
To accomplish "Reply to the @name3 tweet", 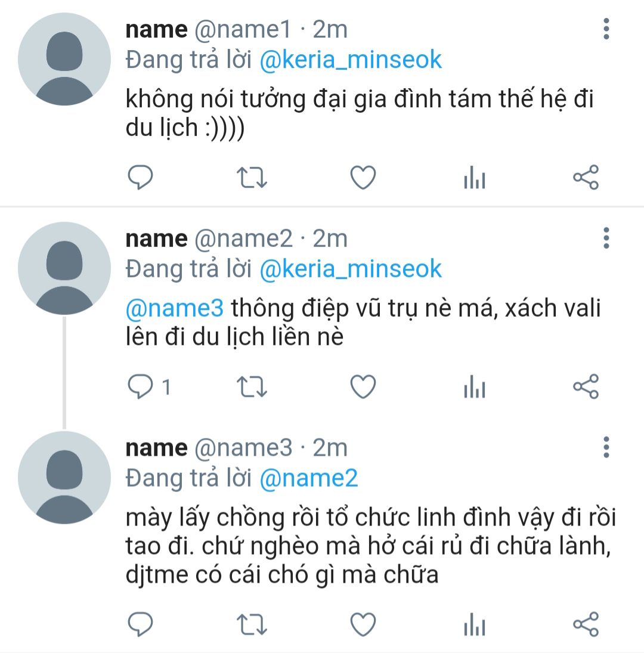I will coord(141,624).
